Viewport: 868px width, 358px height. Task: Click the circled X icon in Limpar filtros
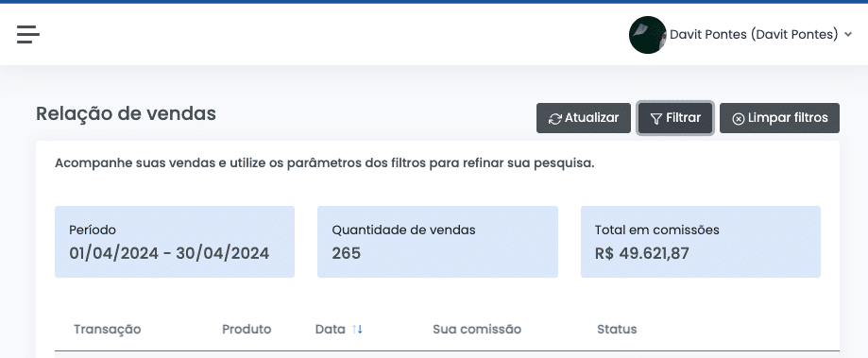[x=738, y=118]
